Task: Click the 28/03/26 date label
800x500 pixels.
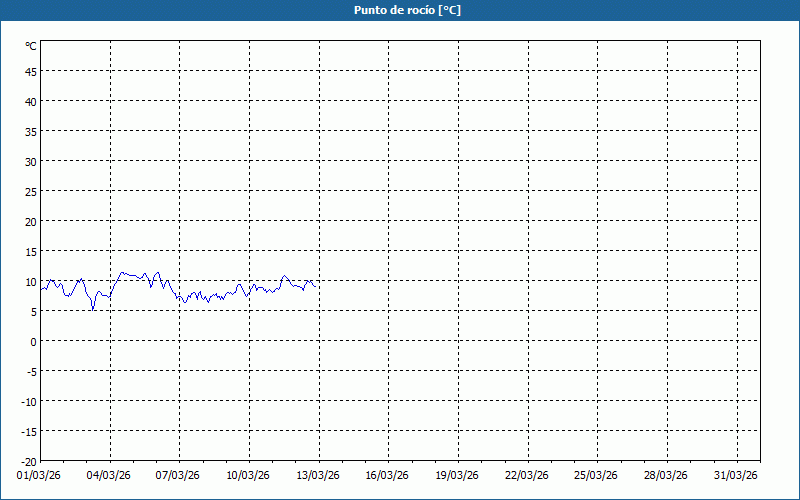Action: 667,475
